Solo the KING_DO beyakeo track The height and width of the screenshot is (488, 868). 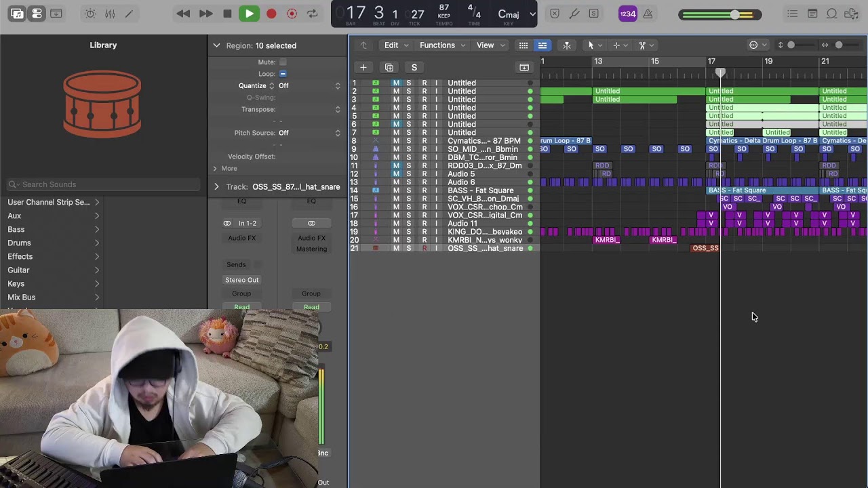(x=409, y=232)
